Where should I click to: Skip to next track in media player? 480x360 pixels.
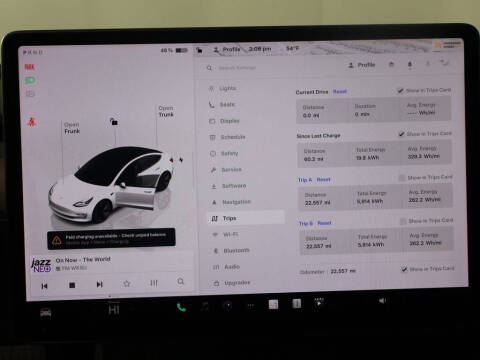click(x=99, y=284)
